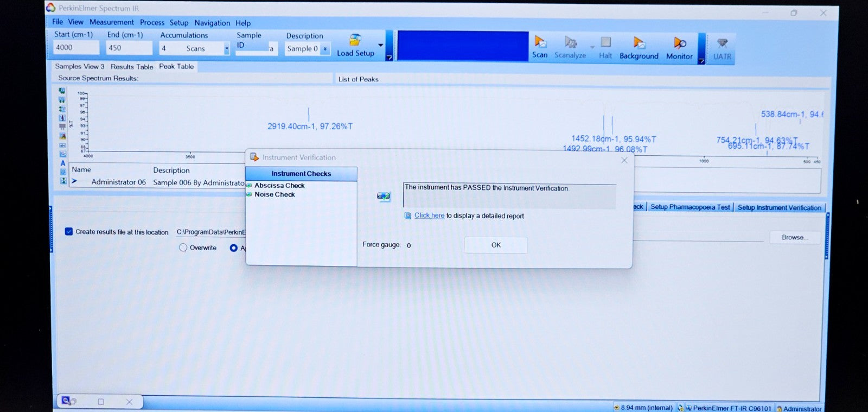Open the Setup Pharmacopoeia Test tab
The width and height of the screenshot is (868, 412).
click(x=690, y=207)
